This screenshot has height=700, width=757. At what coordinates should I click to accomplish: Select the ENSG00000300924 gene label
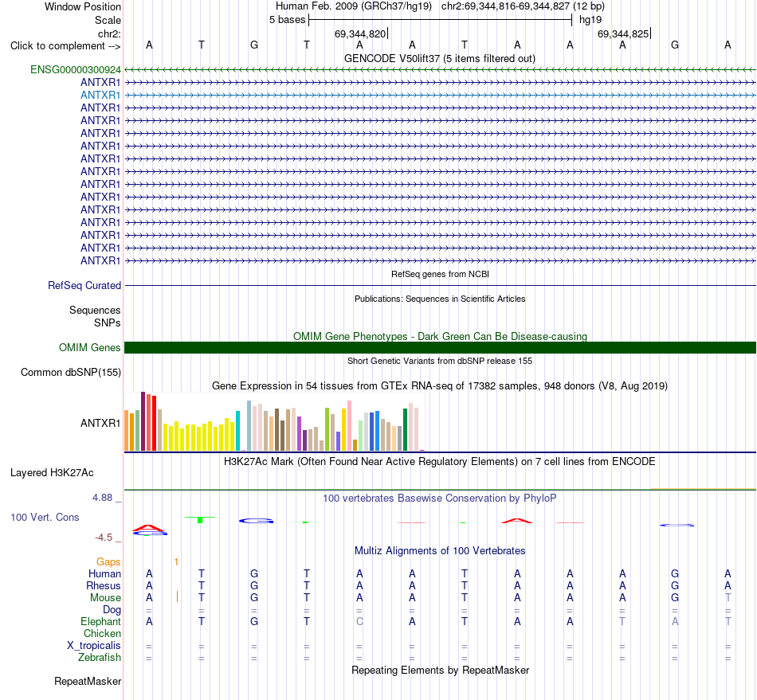click(76, 69)
